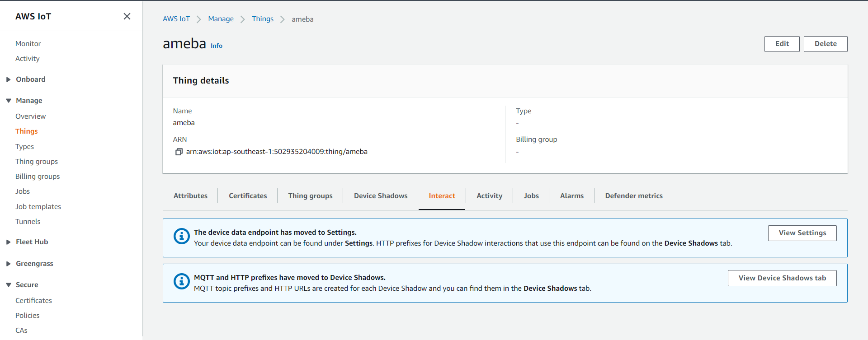
Task: Select the Interact tab
Action: pos(442,196)
